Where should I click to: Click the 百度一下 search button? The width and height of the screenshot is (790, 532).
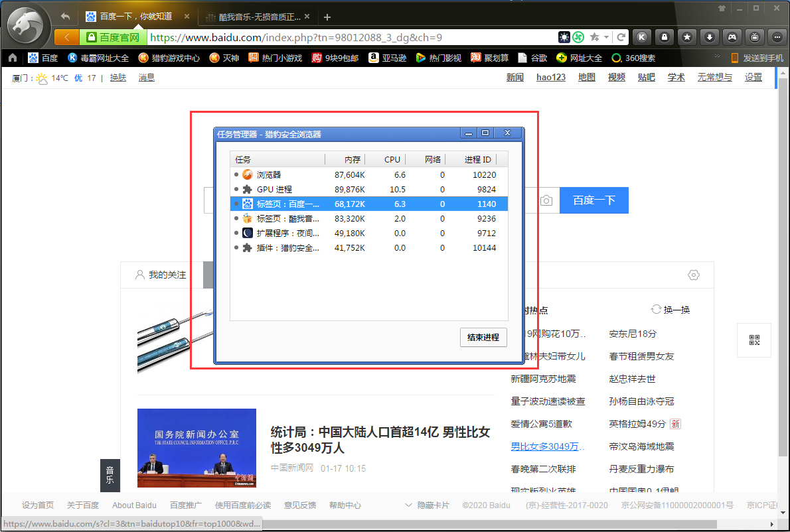593,200
